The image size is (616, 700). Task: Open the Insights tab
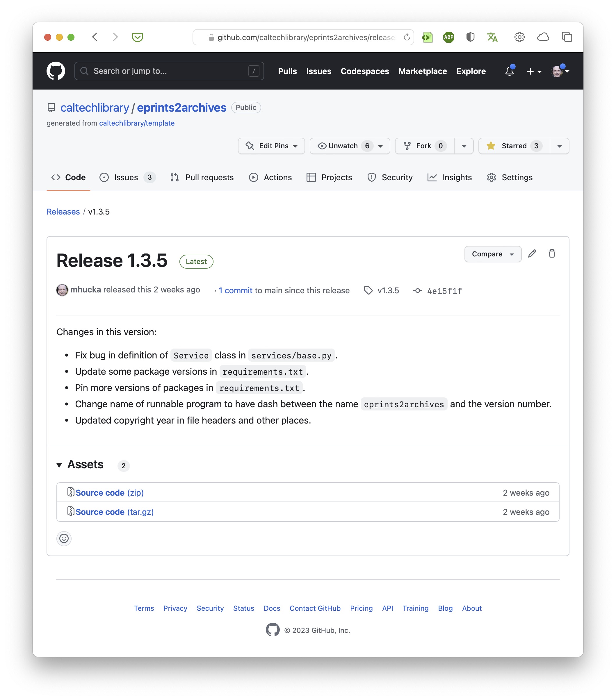(x=450, y=177)
